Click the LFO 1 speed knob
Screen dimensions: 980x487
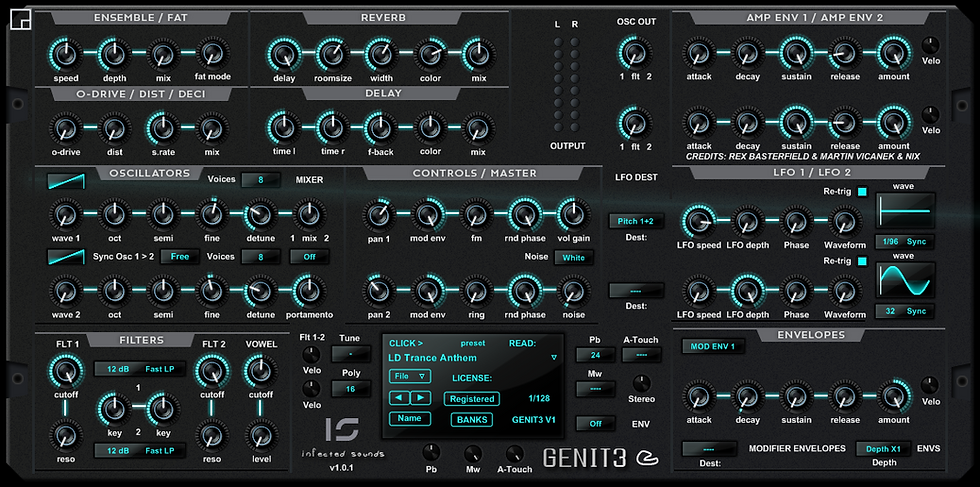pos(699,221)
